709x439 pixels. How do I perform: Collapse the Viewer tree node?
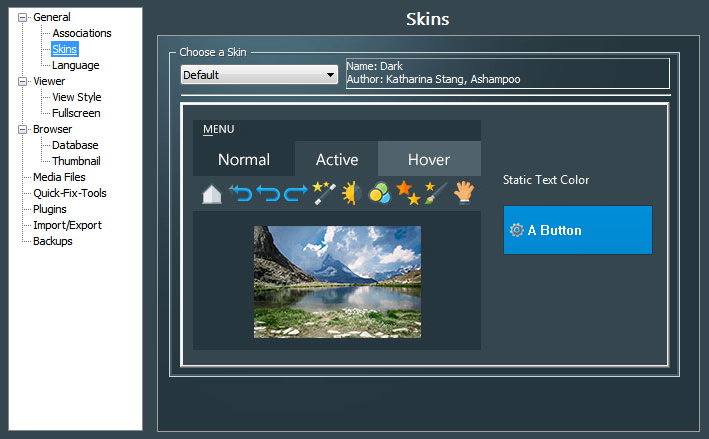pos(23,81)
